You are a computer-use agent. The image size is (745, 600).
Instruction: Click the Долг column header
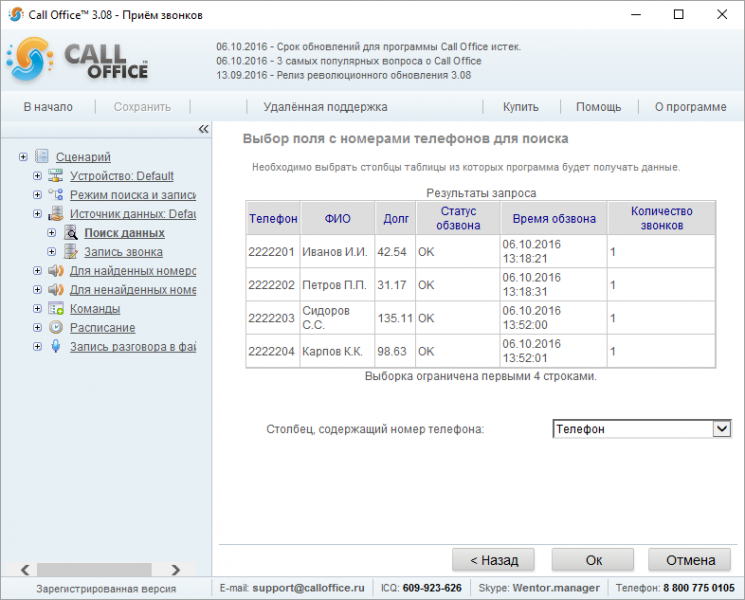pos(395,218)
